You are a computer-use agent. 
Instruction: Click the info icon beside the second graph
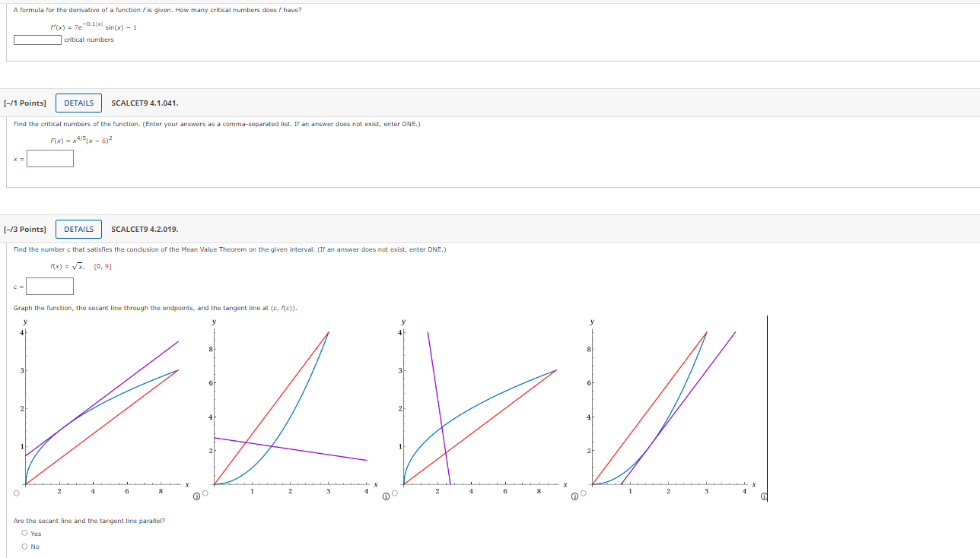pyautogui.click(x=384, y=496)
